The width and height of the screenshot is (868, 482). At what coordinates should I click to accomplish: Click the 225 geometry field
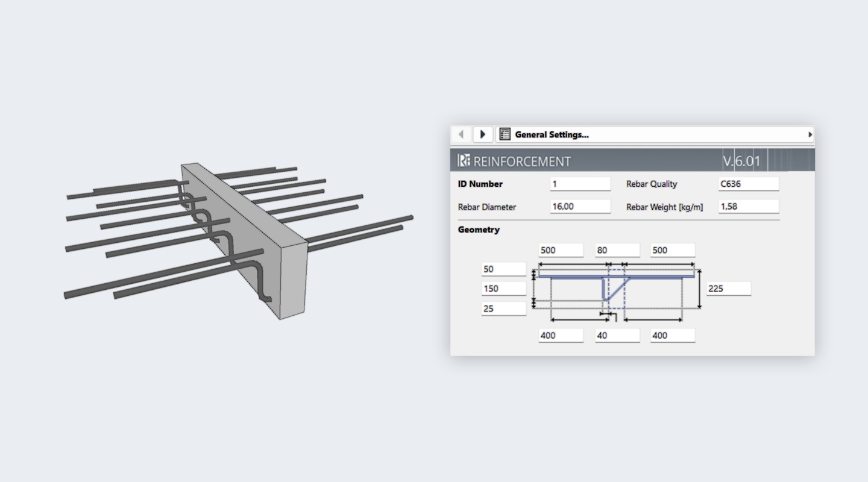point(729,289)
